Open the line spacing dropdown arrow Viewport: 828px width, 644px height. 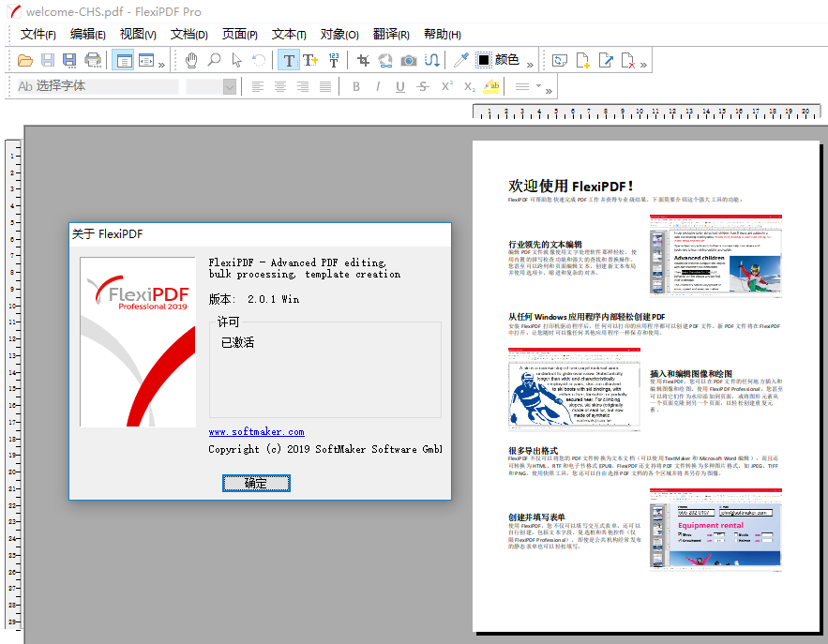pos(538,85)
